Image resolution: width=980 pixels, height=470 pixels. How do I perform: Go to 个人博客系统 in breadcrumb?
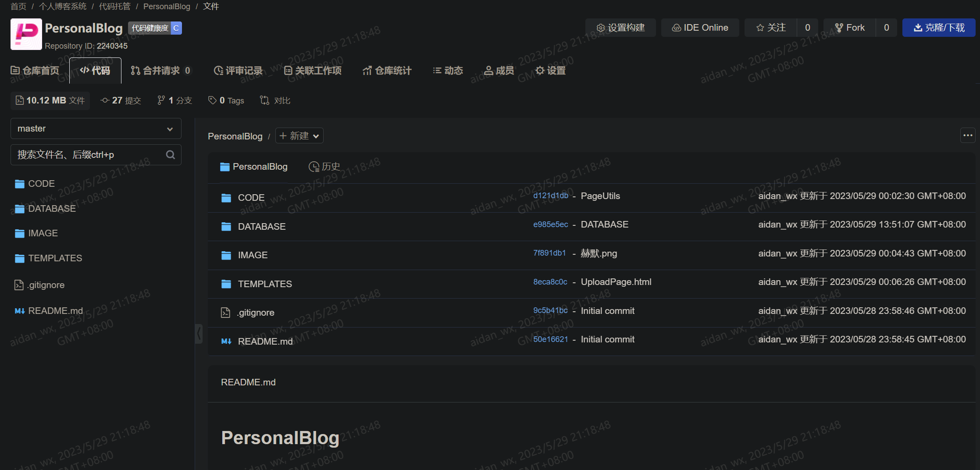[x=63, y=7]
